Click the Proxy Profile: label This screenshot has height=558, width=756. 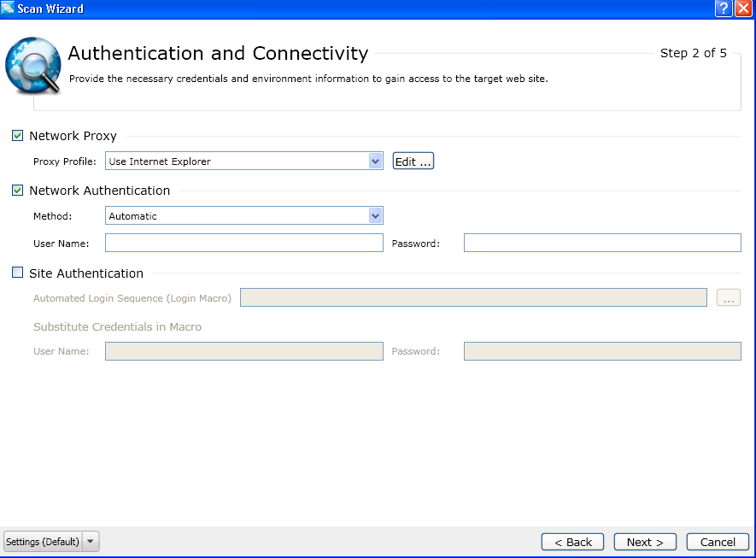(65, 162)
